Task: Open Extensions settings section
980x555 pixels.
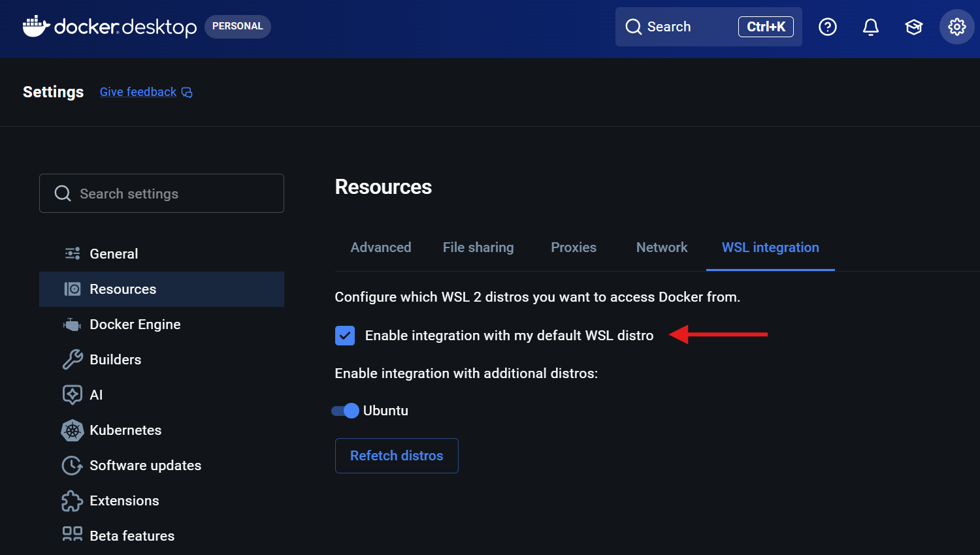Action: 161,501
